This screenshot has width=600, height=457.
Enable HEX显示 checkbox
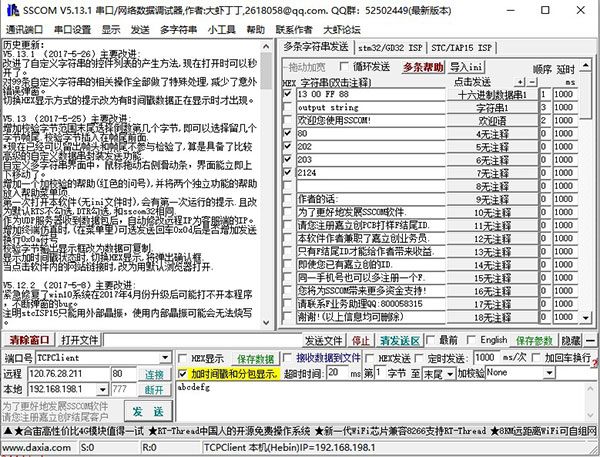(183, 359)
